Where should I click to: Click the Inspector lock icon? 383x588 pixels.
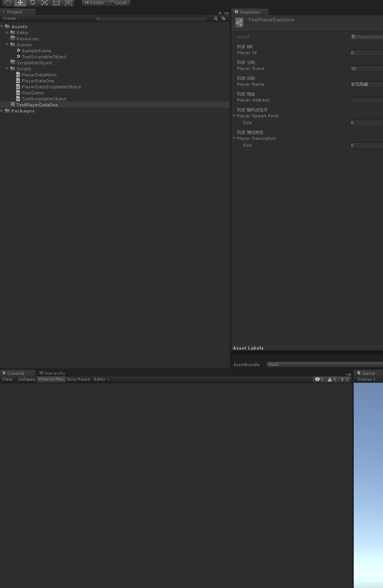click(x=220, y=12)
